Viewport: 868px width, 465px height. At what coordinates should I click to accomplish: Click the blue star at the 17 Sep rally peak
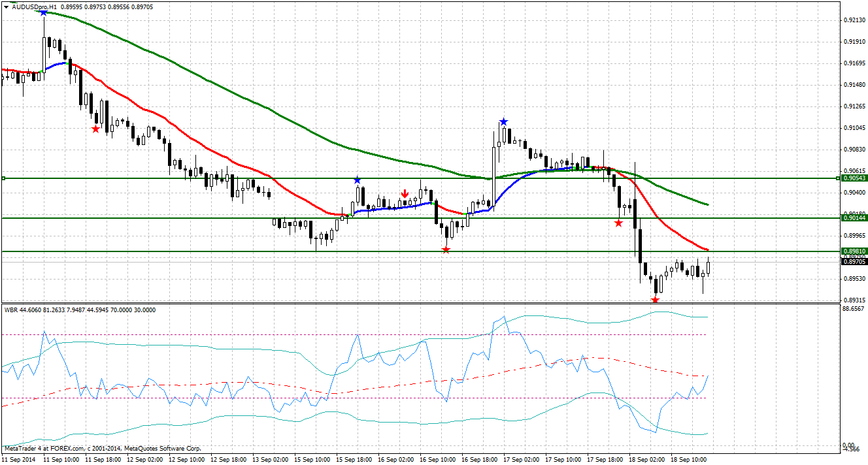click(504, 120)
